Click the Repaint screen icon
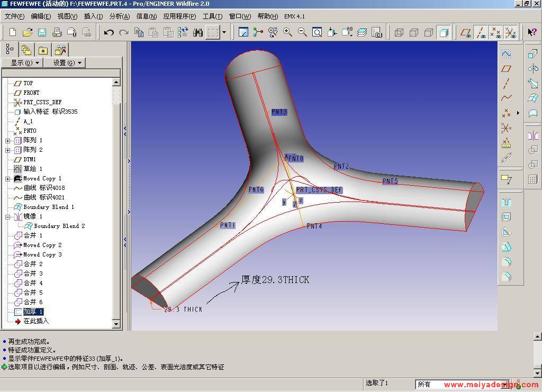The width and height of the screenshot is (542, 392). click(x=243, y=32)
